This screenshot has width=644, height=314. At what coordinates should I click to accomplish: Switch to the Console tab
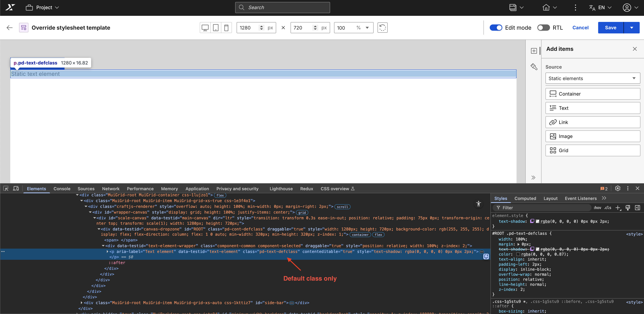tap(62, 189)
